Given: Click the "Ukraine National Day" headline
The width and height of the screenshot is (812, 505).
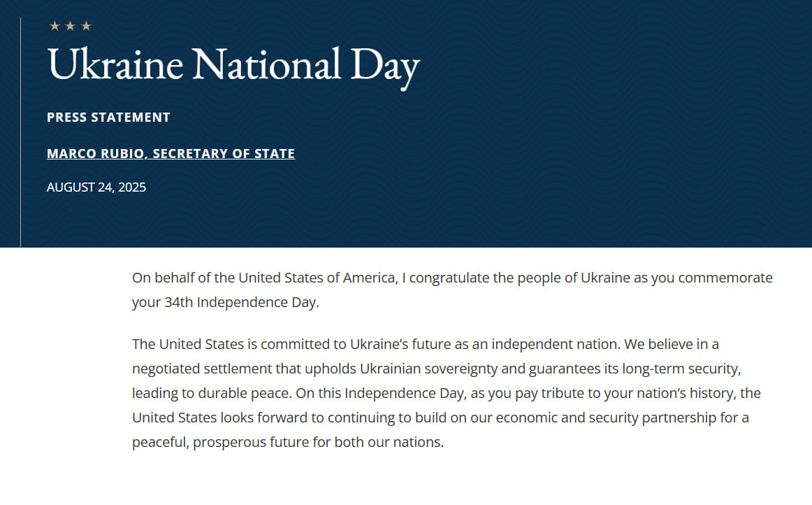Looking at the screenshot, I should tap(233, 64).
